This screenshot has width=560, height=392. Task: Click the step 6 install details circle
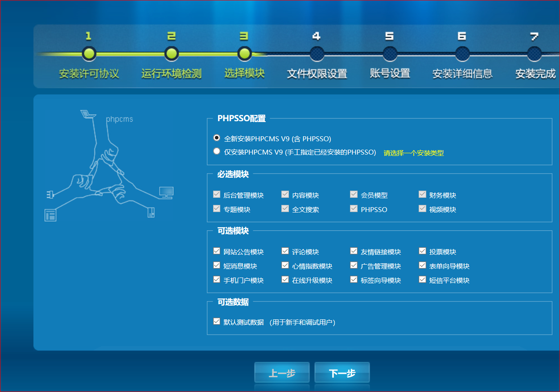(462, 54)
